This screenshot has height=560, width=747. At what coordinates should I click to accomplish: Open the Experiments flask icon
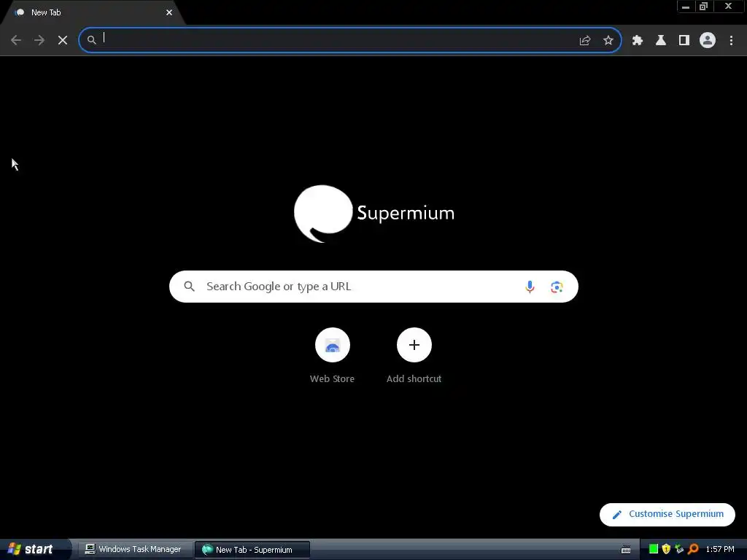pyautogui.click(x=661, y=40)
